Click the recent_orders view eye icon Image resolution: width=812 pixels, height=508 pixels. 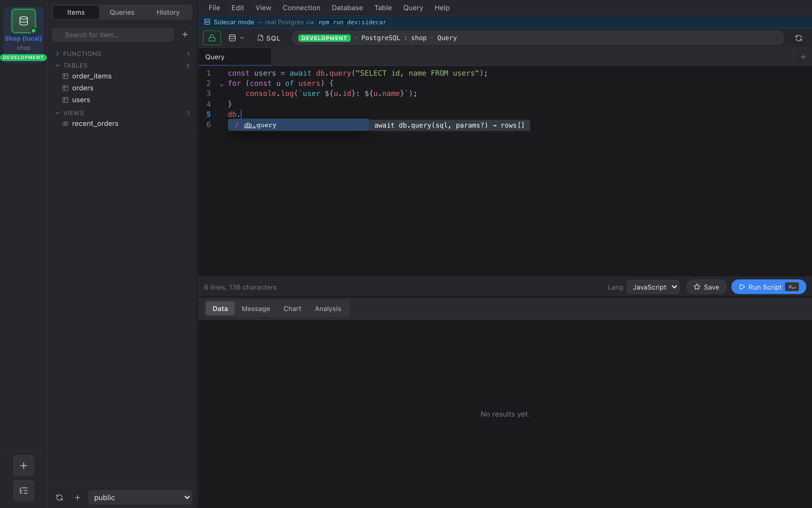(x=65, y=124)
